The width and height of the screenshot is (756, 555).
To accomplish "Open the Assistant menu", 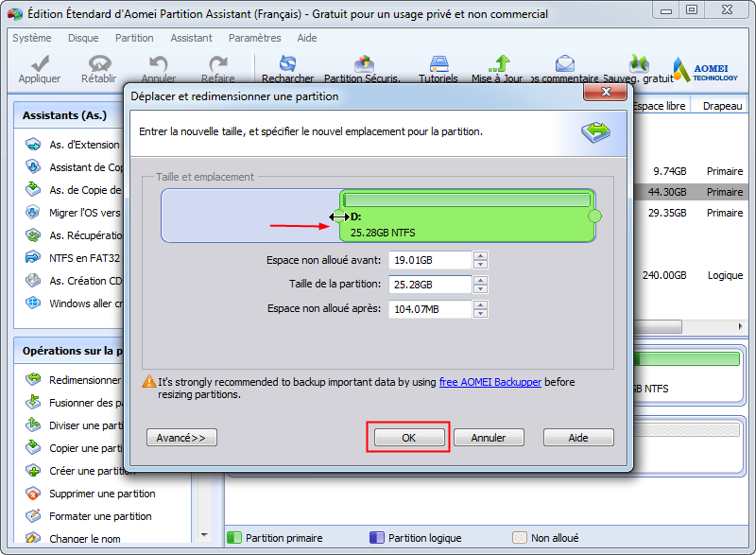I will [191, 38].
